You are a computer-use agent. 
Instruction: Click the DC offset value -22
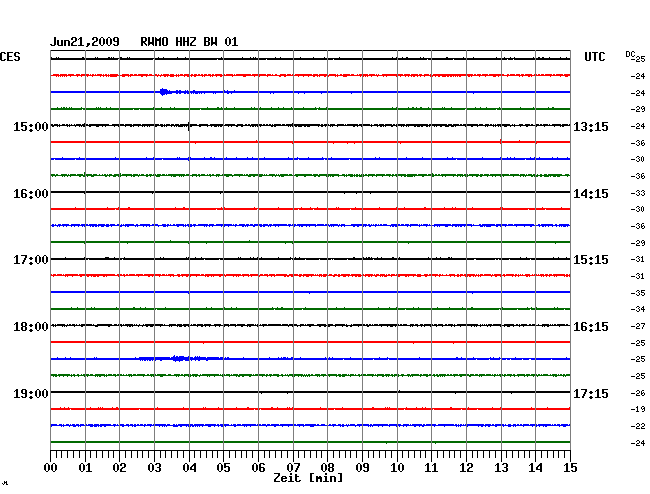coord(638,426)
